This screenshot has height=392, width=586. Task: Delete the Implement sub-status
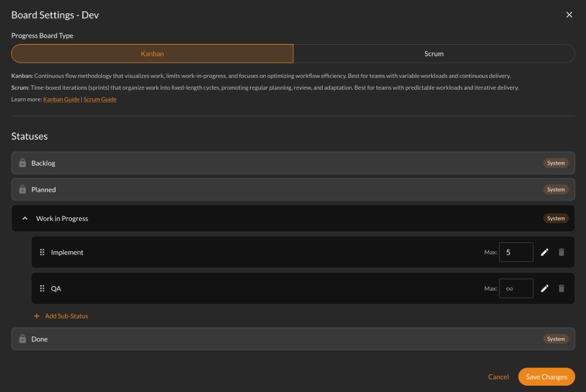561,252
